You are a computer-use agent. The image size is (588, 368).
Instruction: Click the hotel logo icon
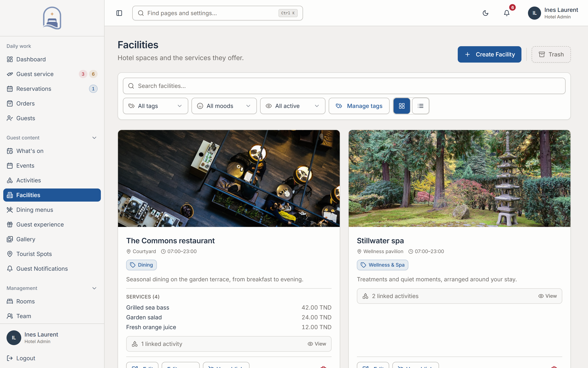point(52,18)
